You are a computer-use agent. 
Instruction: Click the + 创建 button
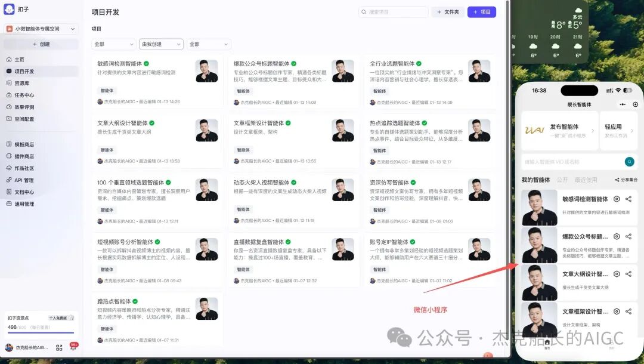pyautogui.click(x=41, y=44)
